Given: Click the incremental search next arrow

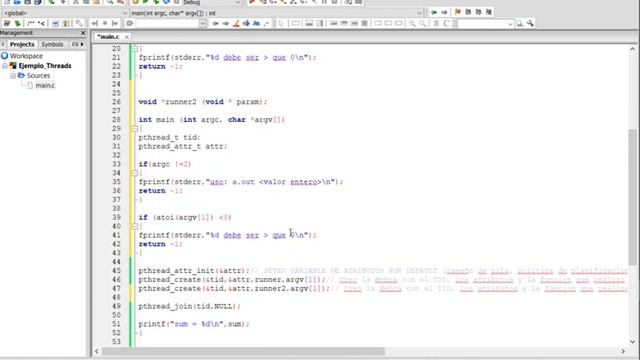Looking at the screenshot, I should pyautogui.click(x=226, y=23).
